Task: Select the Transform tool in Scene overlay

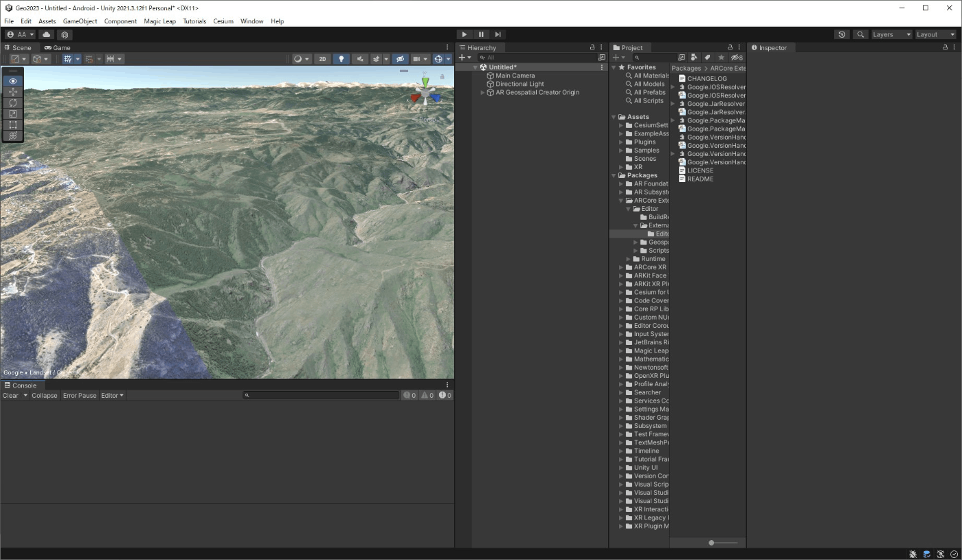Action: coord(13,135)
